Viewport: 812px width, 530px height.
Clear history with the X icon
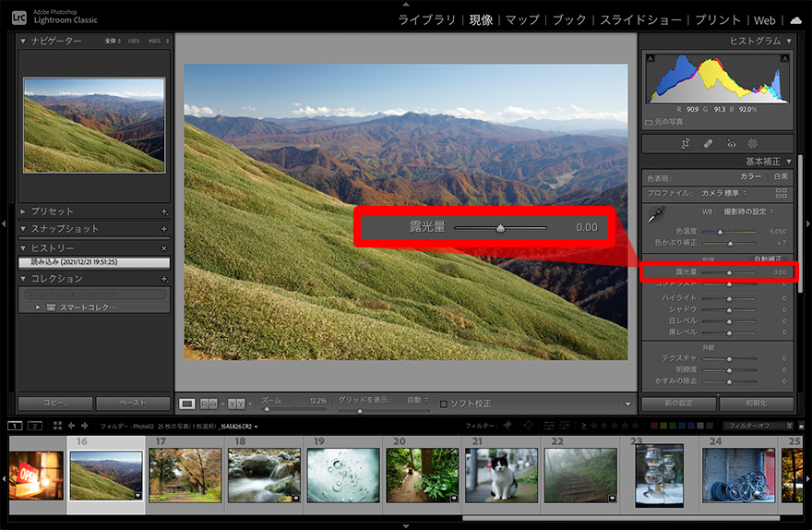pos(164,248)
